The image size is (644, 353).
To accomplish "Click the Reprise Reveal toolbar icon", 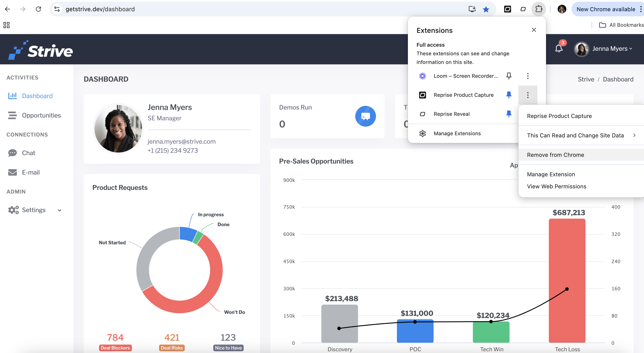I will point(523,9).
